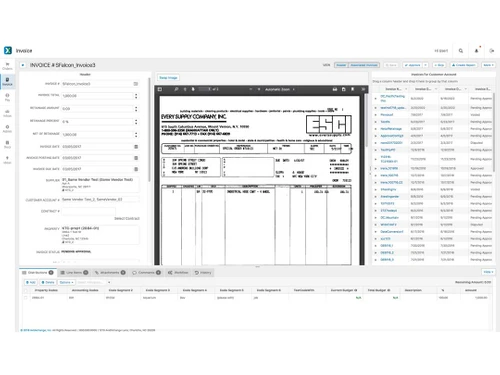Open the Pay section in the sidebar
The image size is (500, 375).
tap(7, 97)
